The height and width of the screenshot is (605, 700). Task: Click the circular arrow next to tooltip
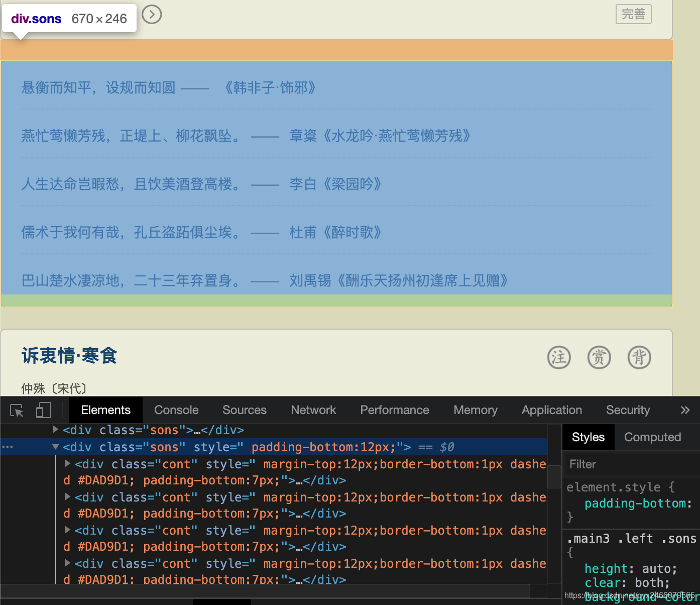[x=152, y=15]
